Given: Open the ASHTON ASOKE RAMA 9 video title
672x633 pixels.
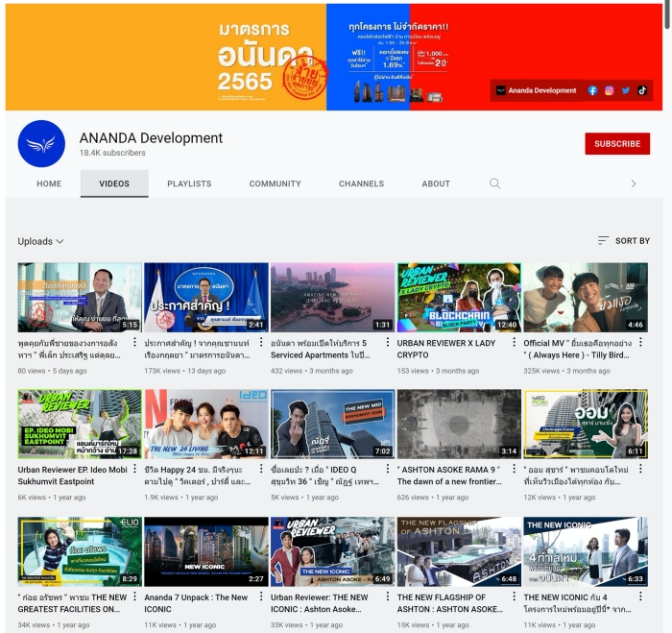Looking at the screenshot, I should click(449, 475).
